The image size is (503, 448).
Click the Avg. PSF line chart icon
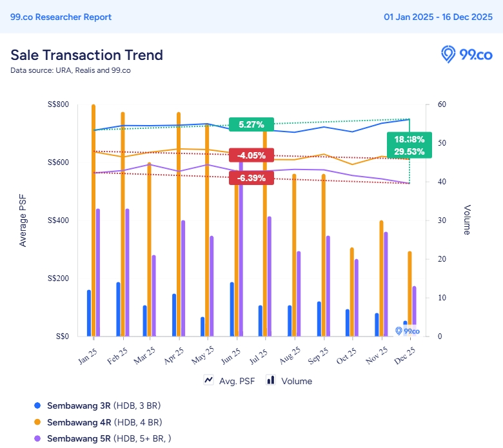click(209, 380)
